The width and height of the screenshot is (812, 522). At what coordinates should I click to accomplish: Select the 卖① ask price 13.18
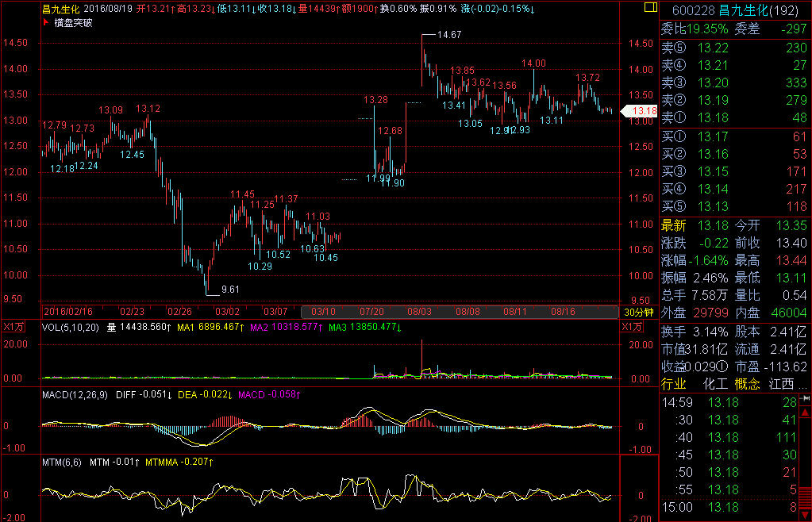coord(712,117)
